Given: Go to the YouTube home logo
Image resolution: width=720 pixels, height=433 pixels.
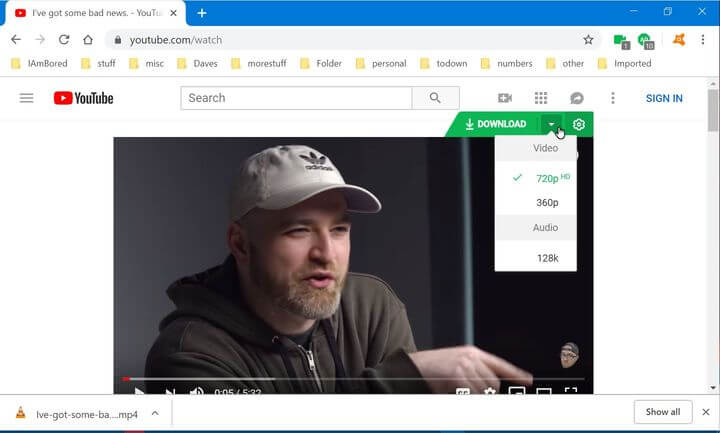Looking at the screenshot, I should tap(84, 98).
